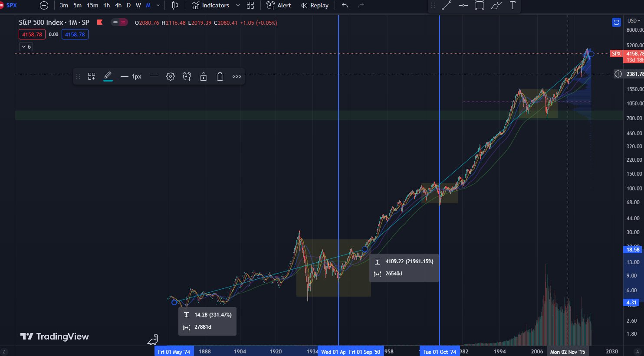Select the 1h timeframe
The image size is (644, 356).
tap(107, 5)
